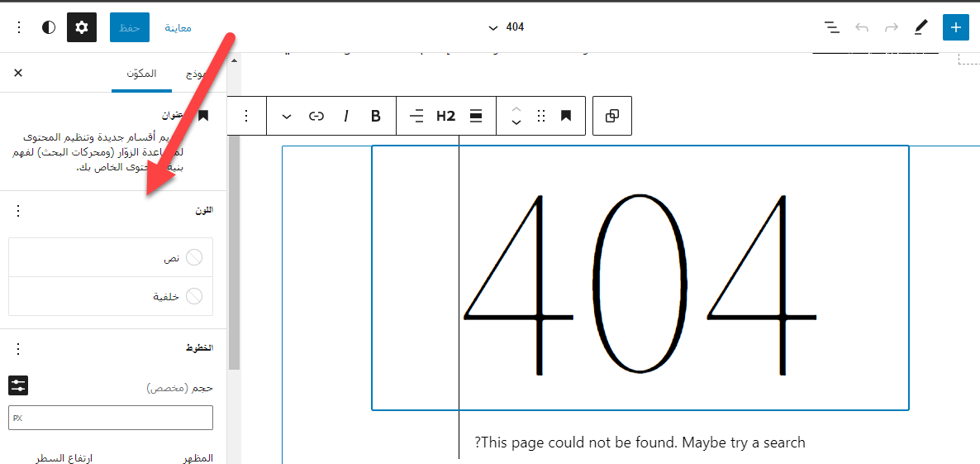Open the 404 template dropdown
The height and width of the screenshot is (464, 980).
coord(506,27)
